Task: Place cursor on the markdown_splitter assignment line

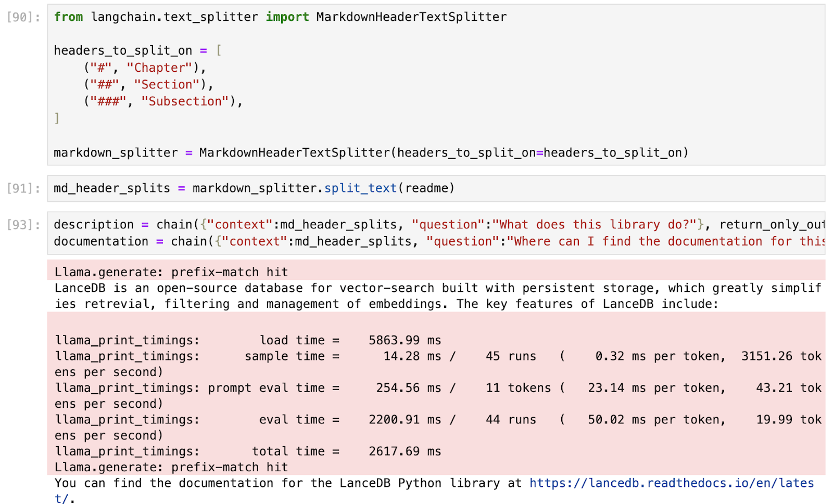Action: (x=371, y=153)
